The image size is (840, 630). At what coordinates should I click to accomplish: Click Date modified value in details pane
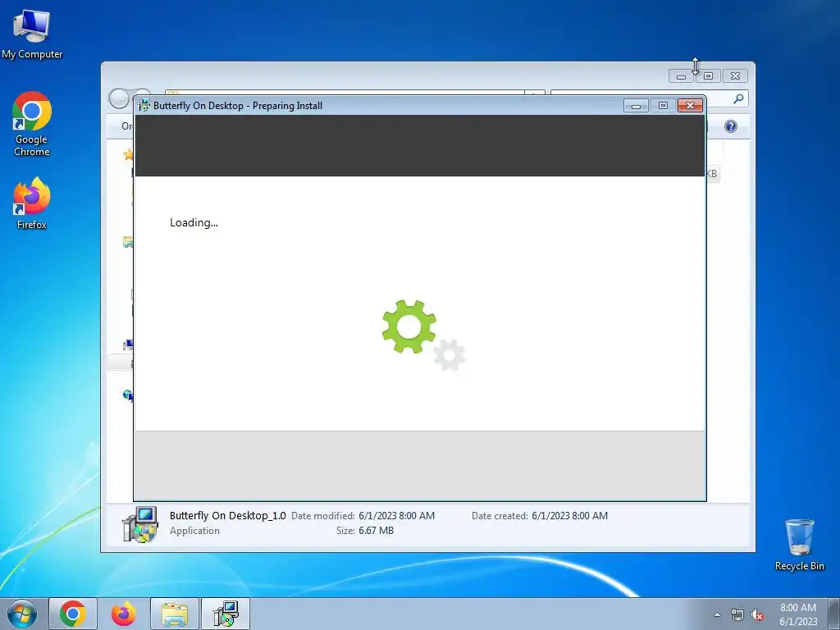(x=396, y=515)
